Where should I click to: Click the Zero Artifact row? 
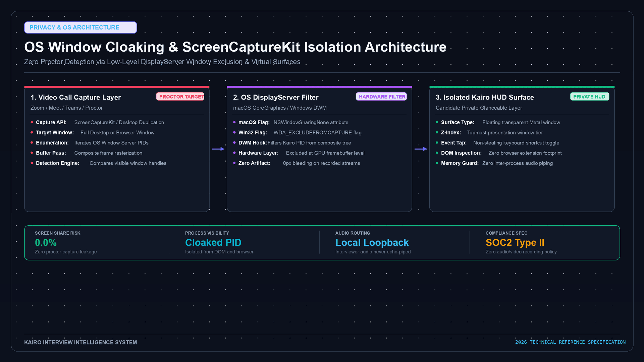click(297, 163)
